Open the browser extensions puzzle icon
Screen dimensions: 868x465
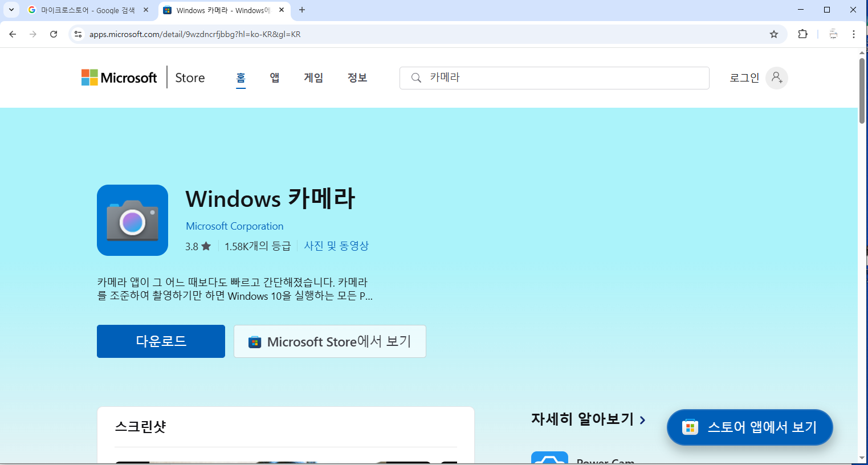coord(802,34)
